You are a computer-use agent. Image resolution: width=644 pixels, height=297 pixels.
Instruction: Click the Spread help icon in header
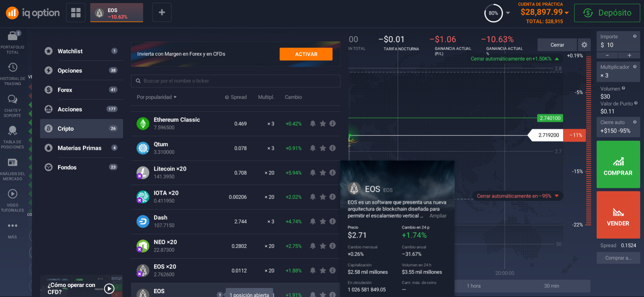coord(227,97)
